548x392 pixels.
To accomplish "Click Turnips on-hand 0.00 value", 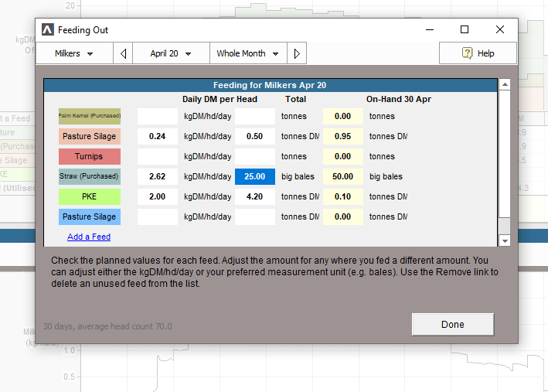I will pyautogui.click(x=343, y=156).
